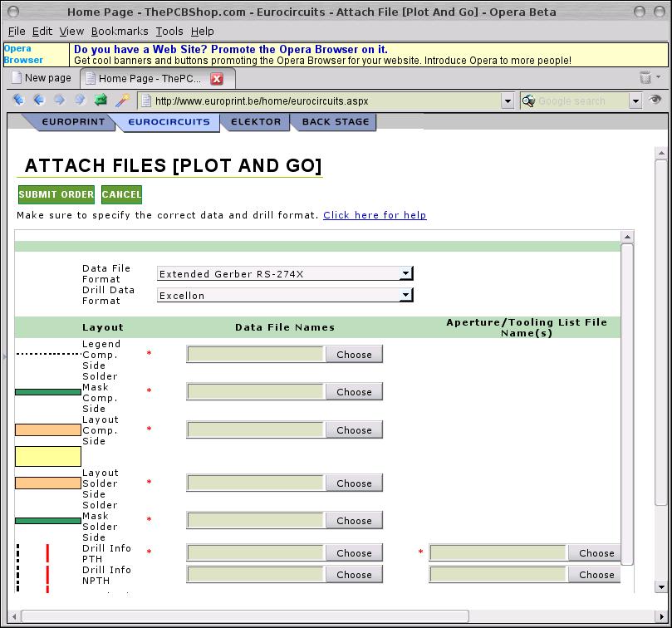Select the Home Page - ThePC... tab
The image size is (672, 628).
coord(158,78)
